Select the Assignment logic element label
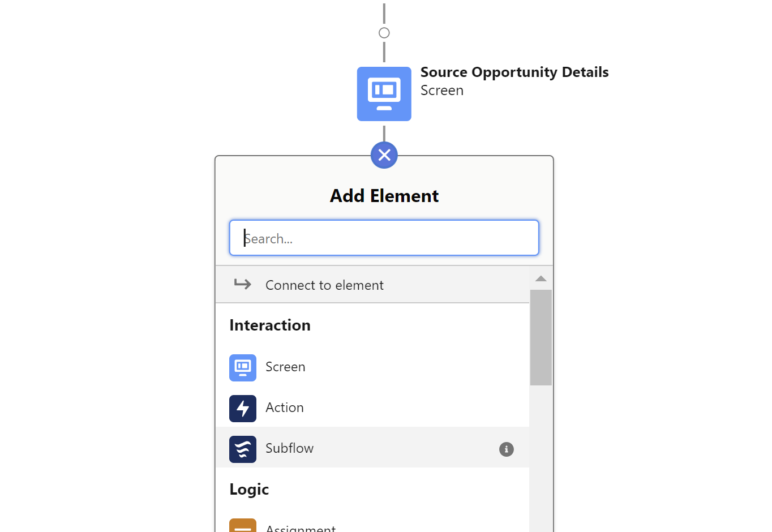This screenshot has height=532, width=772. pyautogui.click(x=301, y=529)
